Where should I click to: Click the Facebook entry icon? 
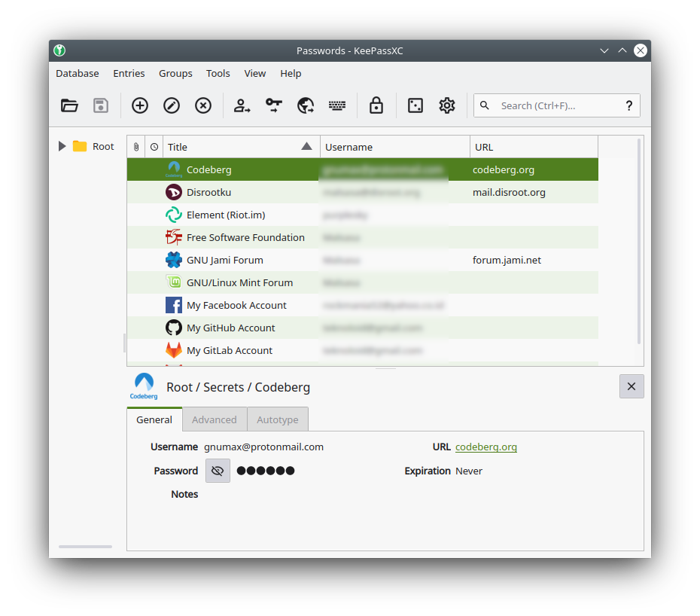(174, 306)
